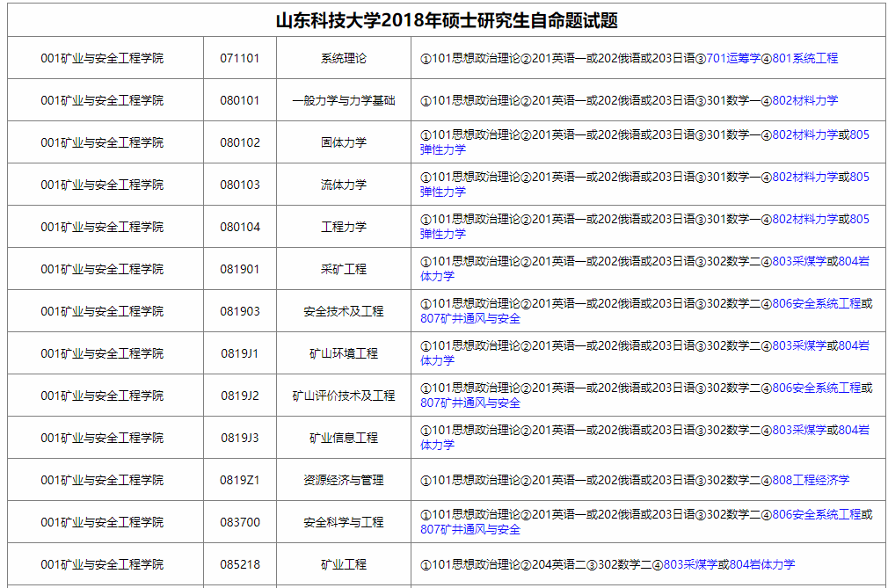Click the major name 采矿工程

343,269
